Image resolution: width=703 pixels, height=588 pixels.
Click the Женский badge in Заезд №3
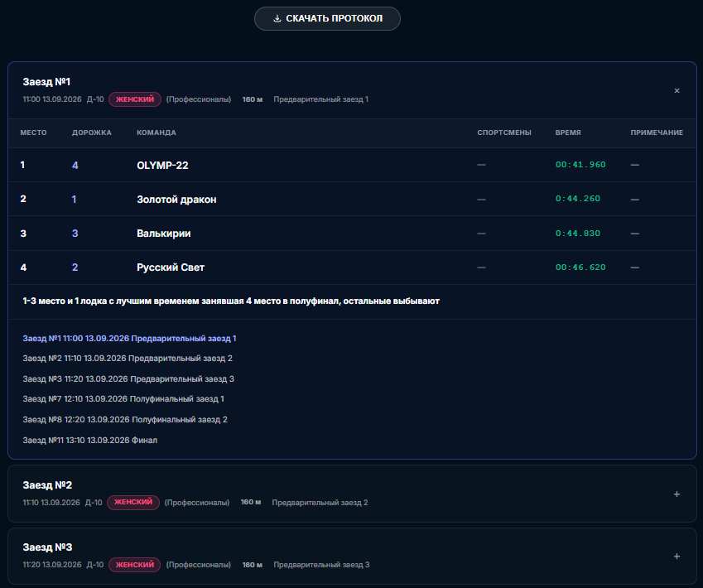click(135, 565)
